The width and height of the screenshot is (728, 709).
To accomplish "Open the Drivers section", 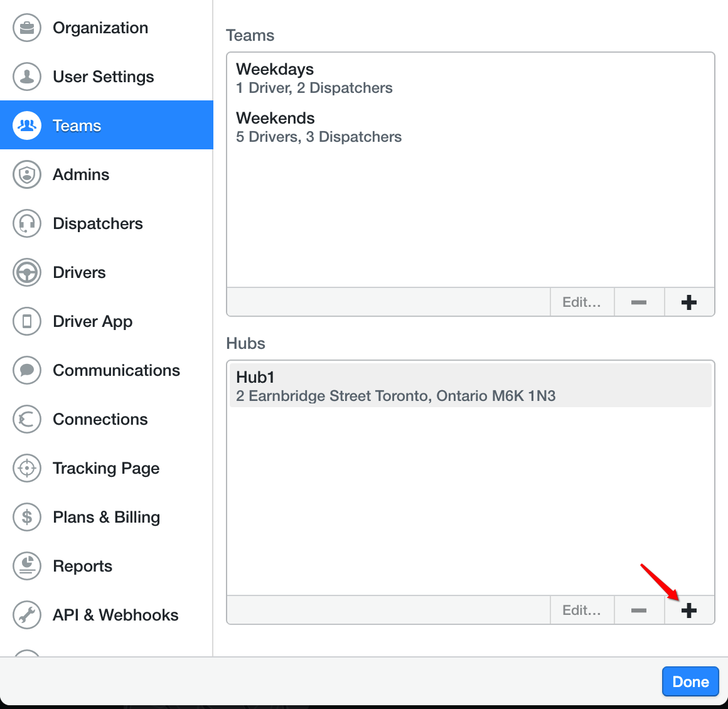I will (106, 272).
